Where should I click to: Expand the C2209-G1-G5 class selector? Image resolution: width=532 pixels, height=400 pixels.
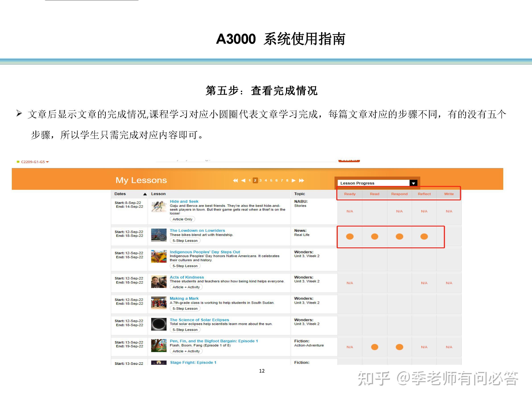(x=48, y=162)
